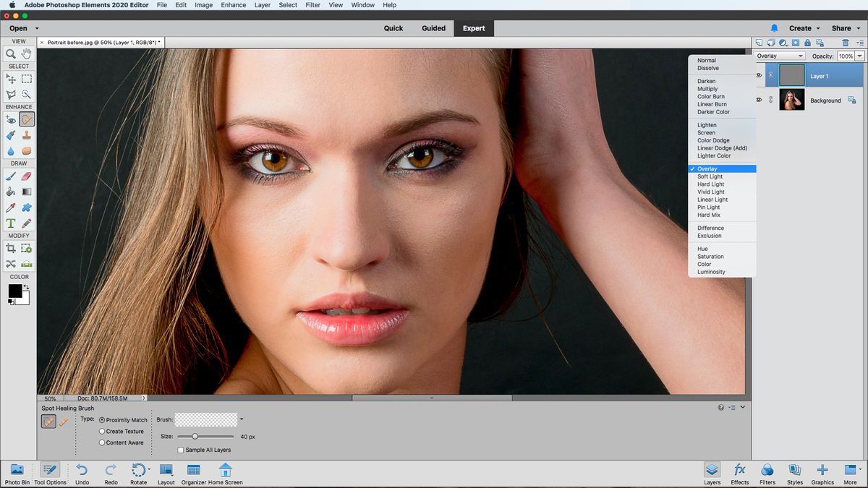The height and width of the screenshot is (488, 868).
Task: Select the Sponge tool
Action: pos(27,151)
